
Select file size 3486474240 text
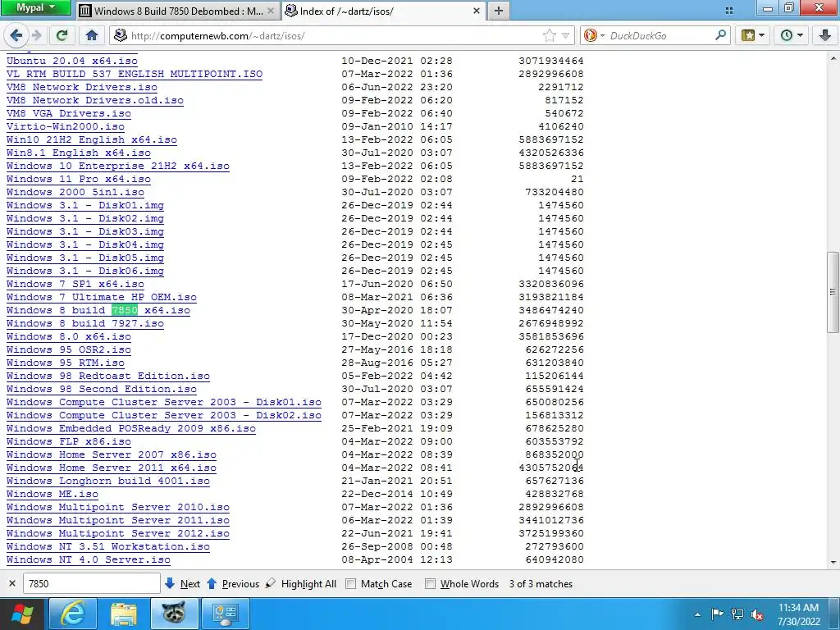pyautogui.click(x=550, y=310)
